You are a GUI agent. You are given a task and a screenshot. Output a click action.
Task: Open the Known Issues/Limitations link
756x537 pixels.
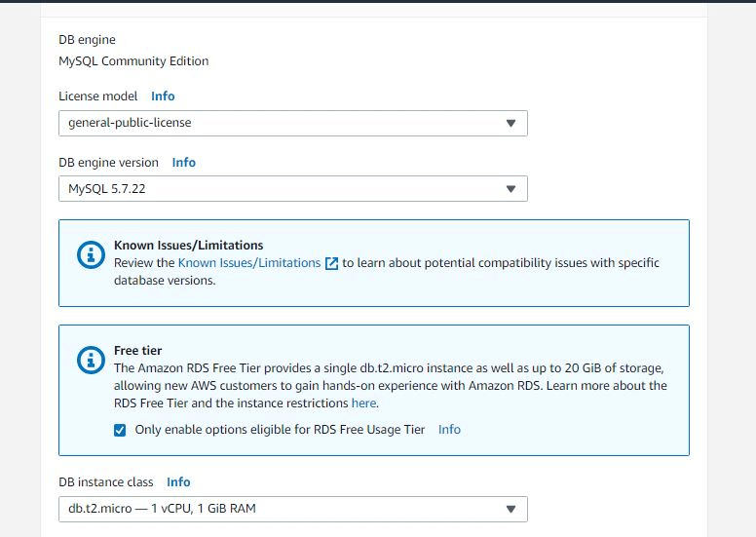click(x=249, y=263)
